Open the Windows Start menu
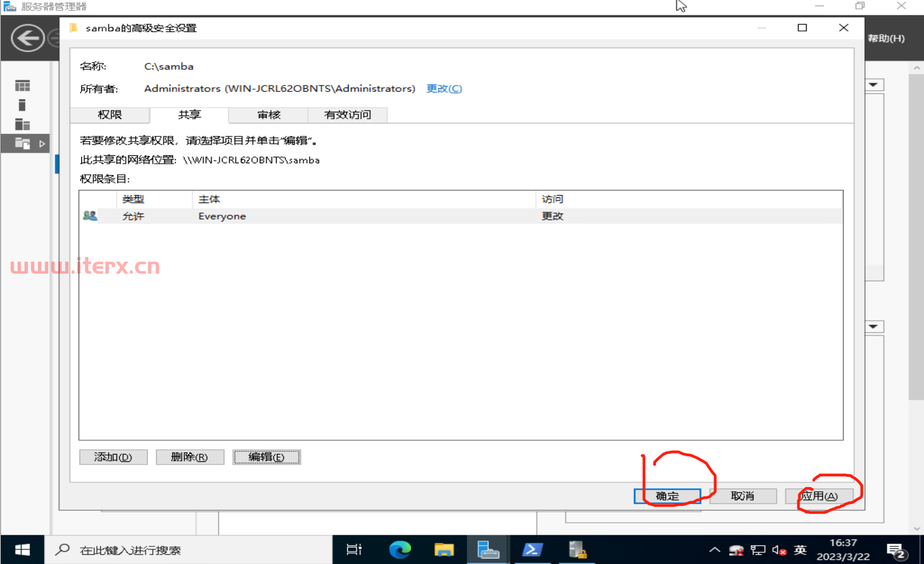This screenshot has height=564, width=924. [22, 550]
